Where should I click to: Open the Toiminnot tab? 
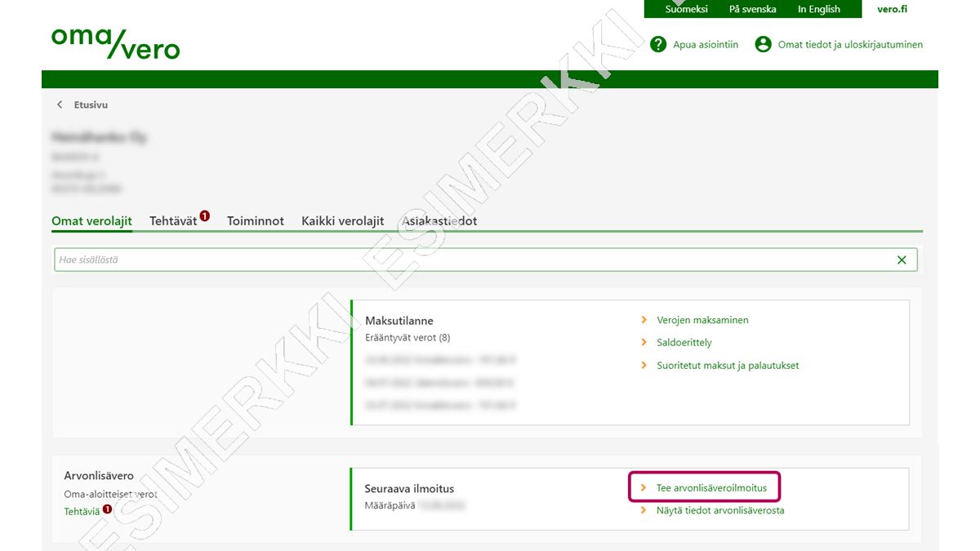tap(256, 221)
